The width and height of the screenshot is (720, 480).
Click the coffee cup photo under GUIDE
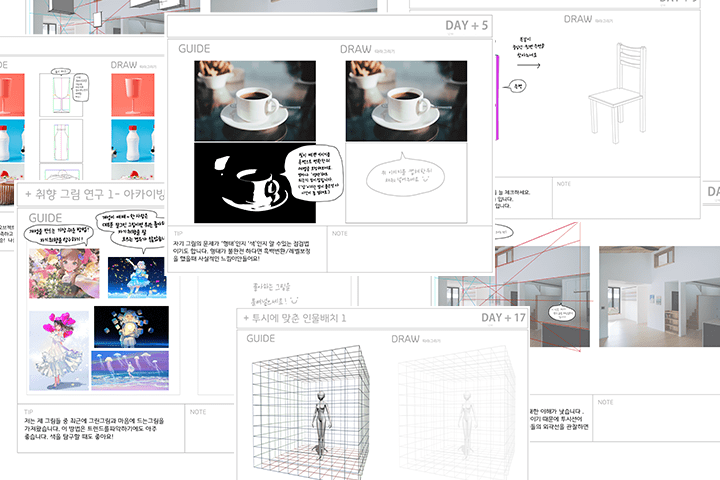pos(254,100)
